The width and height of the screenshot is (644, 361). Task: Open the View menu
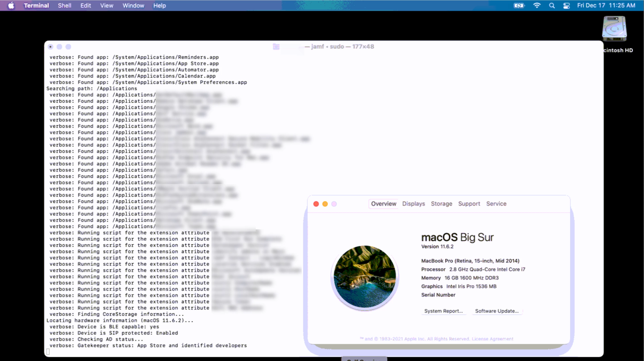point(107,6)
